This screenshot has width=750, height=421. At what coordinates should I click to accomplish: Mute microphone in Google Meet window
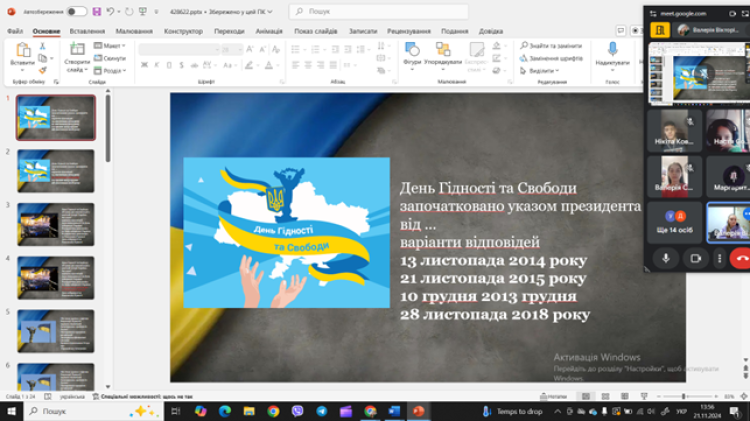666,258
